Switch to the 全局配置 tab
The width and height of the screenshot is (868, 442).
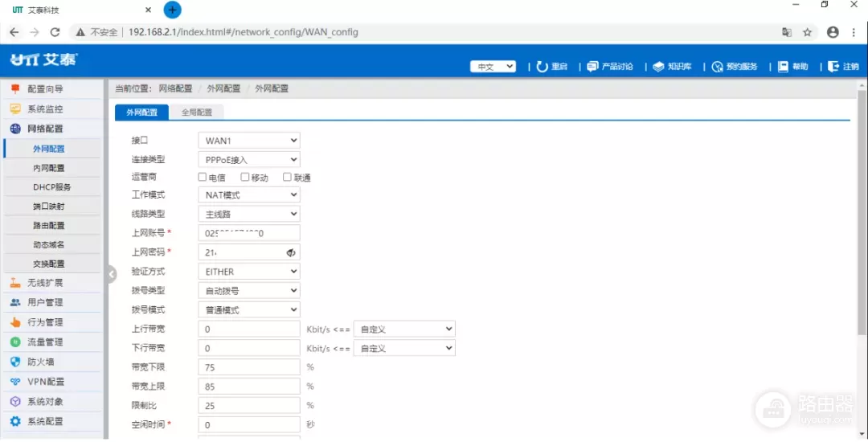(x=196, y=113)
